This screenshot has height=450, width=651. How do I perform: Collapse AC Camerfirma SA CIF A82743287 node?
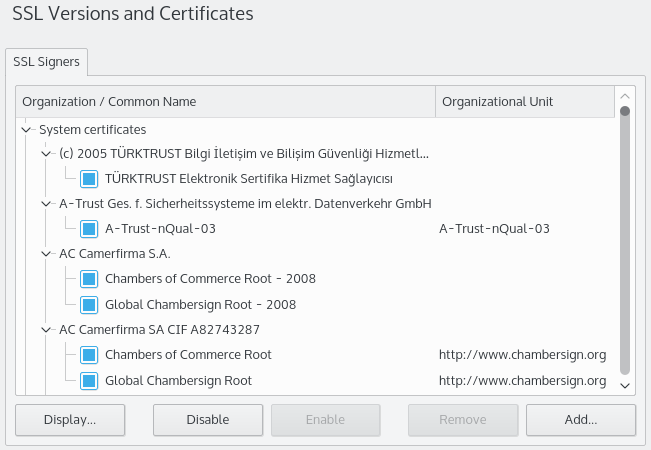46,329
